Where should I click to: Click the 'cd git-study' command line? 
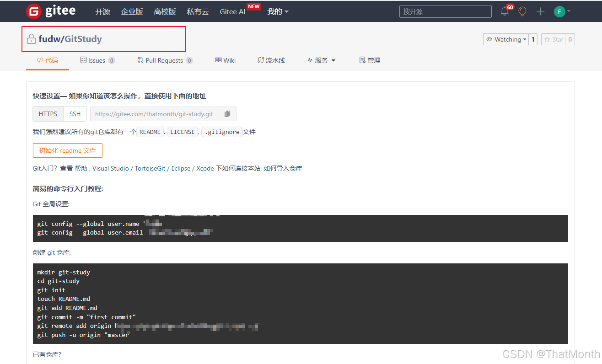tap(58, 281)
